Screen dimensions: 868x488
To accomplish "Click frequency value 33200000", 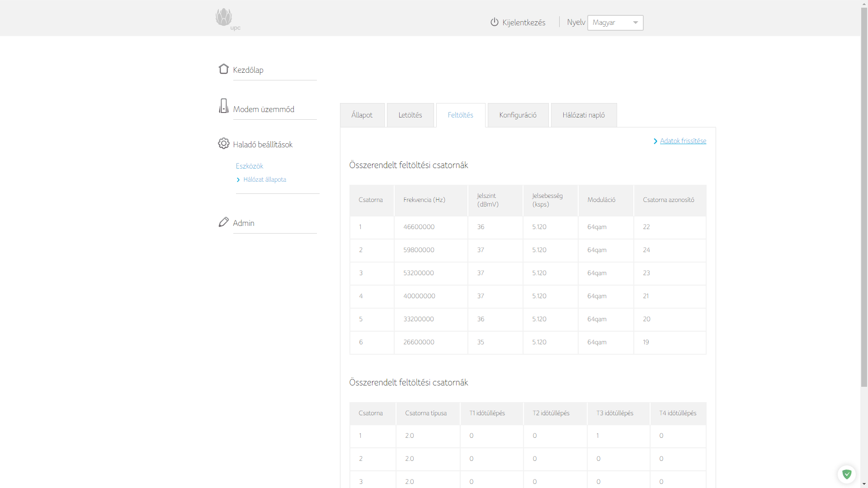I will [x=419, y=319].
